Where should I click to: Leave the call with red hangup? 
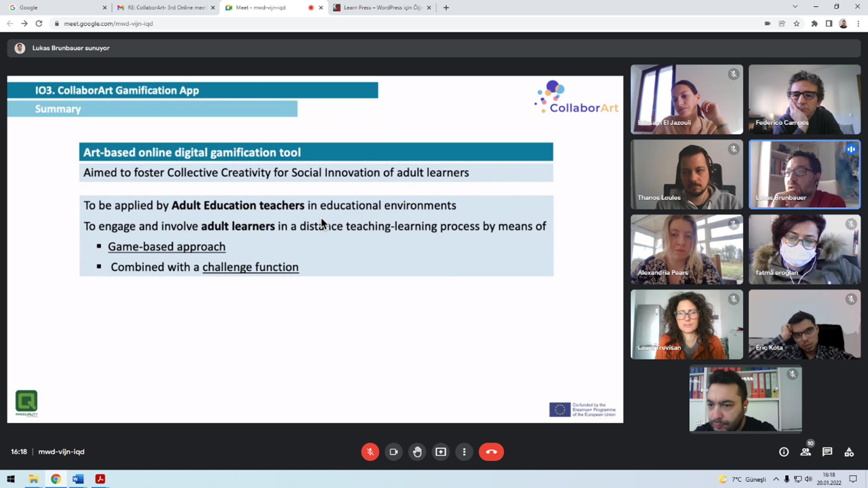click(x=491, y=452)
